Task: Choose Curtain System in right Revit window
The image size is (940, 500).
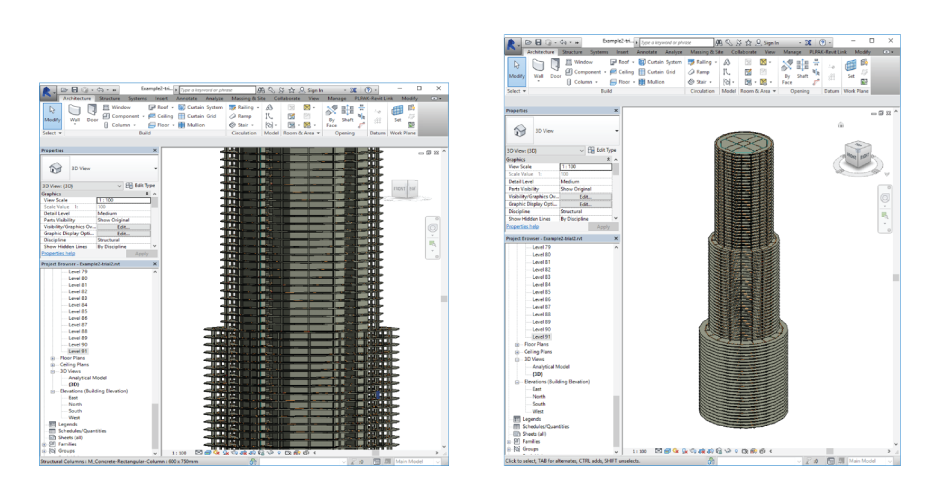Action: tap(660, 62)
